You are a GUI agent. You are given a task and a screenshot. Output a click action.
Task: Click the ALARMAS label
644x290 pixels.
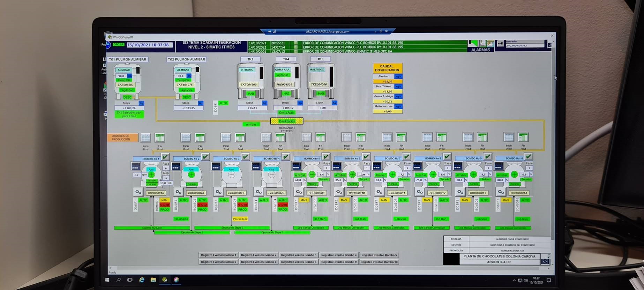480,50
